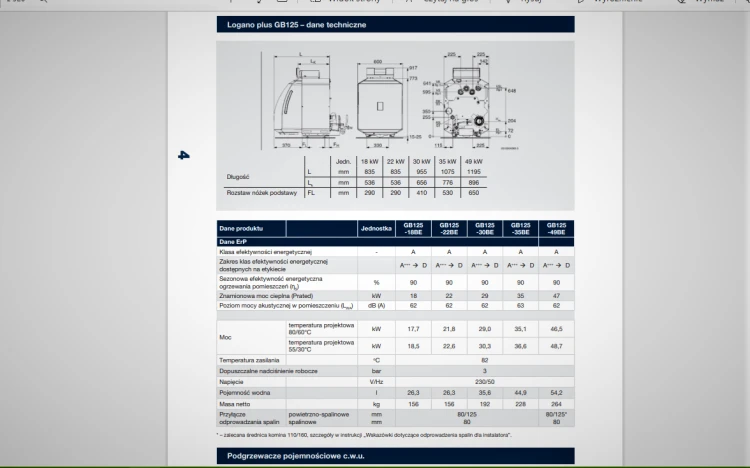Click voltage value '230/50'

(x=485, y=382)
